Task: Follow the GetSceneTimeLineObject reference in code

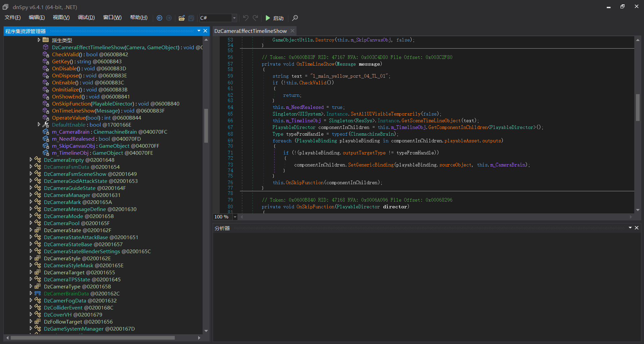Action: click(x=431, y=121)
